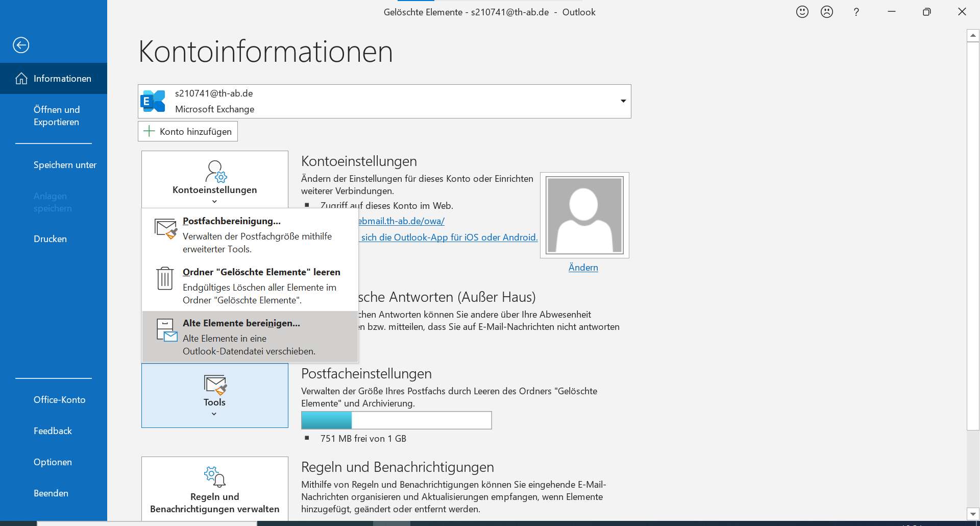Viewport: 980px width, 526px height.
Task: Open the Drucken page
Action: click(54, 239)
